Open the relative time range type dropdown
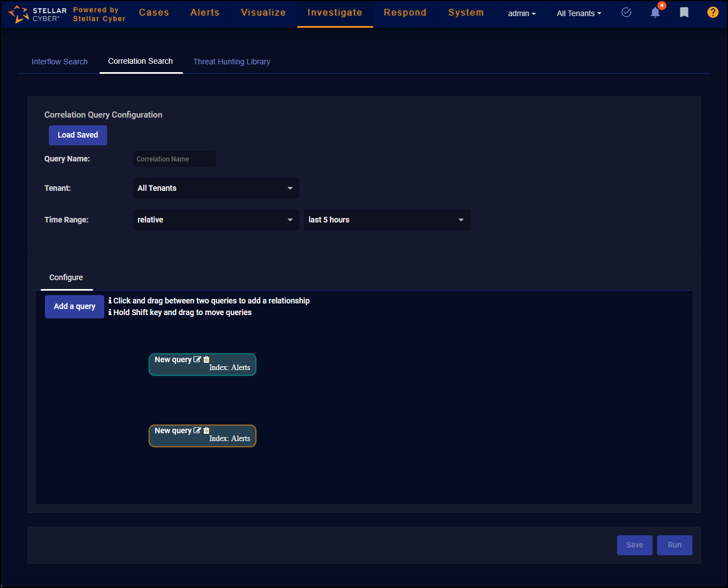 point(216,220)
